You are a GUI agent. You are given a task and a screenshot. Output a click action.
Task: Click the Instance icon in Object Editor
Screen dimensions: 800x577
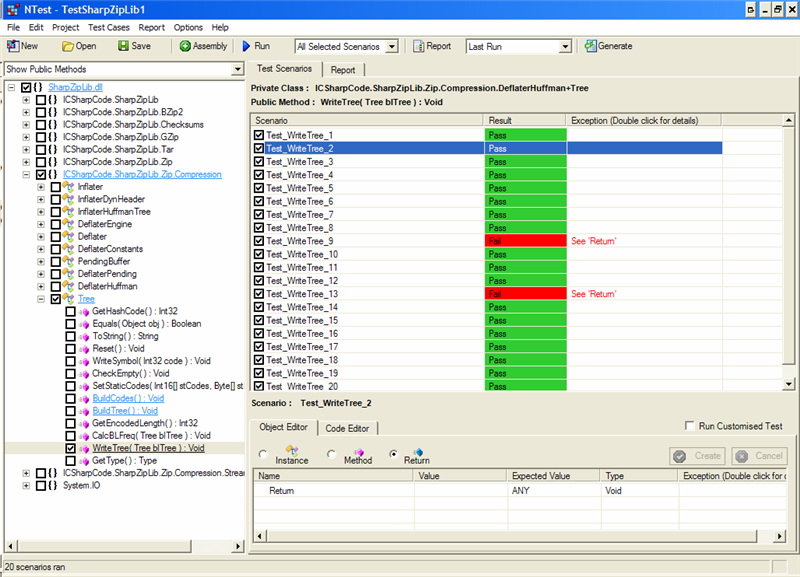pyautogui.click(x=291, y=450)
